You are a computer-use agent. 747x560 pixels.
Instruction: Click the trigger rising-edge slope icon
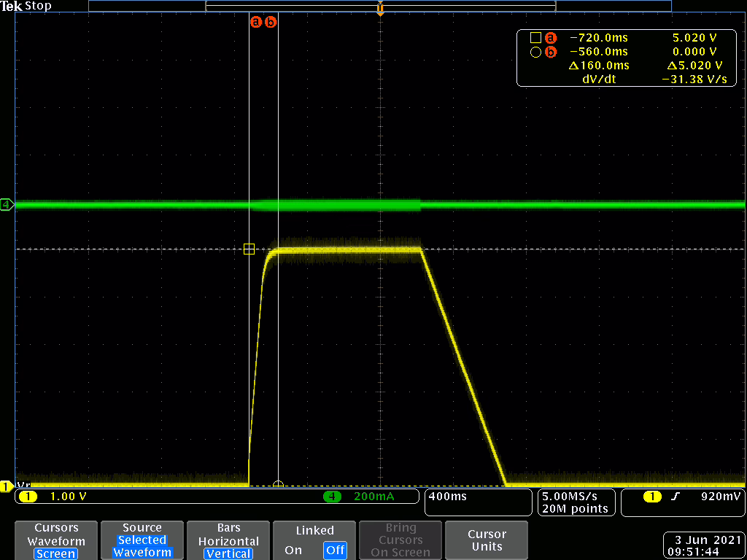click(x=676, y=497)
